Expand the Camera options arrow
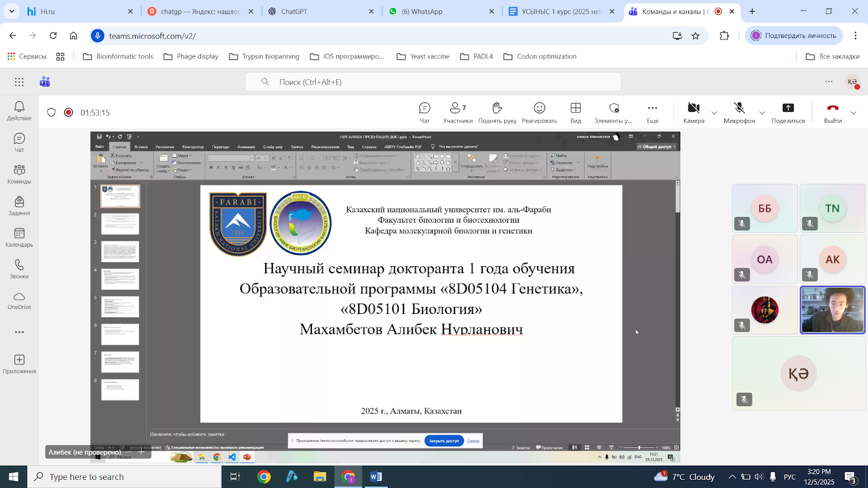The image size is (868, 488). tap(714, 113)
